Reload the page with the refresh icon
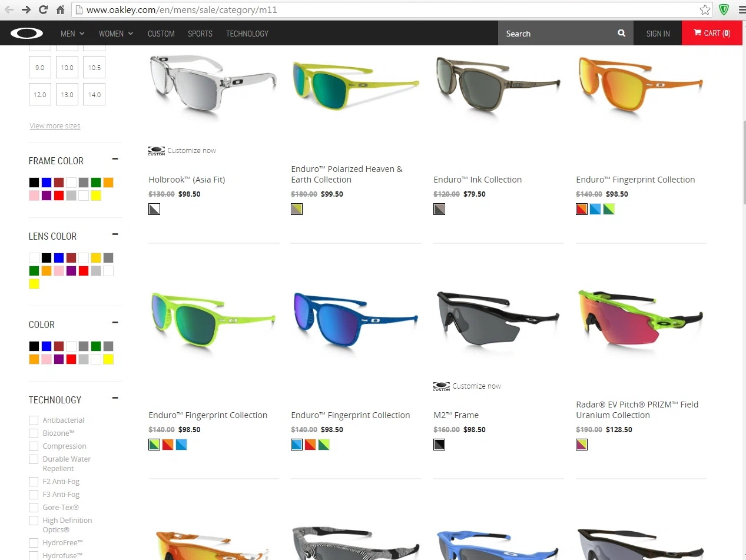 [x=43, y=10]
